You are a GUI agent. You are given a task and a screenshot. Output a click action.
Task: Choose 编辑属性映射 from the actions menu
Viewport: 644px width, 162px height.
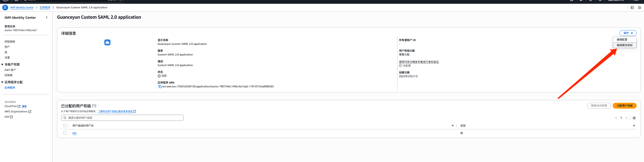point(625,45)
